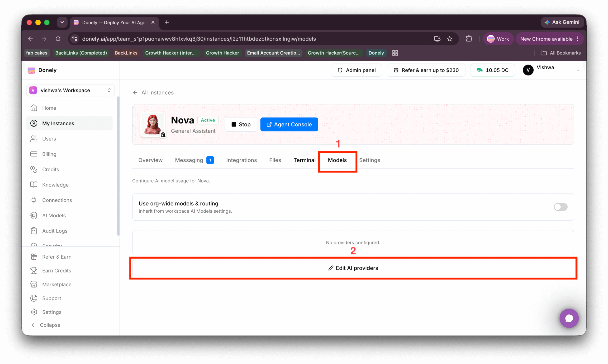608x364 pixels.
Task: Open BackLinks (Completed) bookmark
Action: [81, 53]
